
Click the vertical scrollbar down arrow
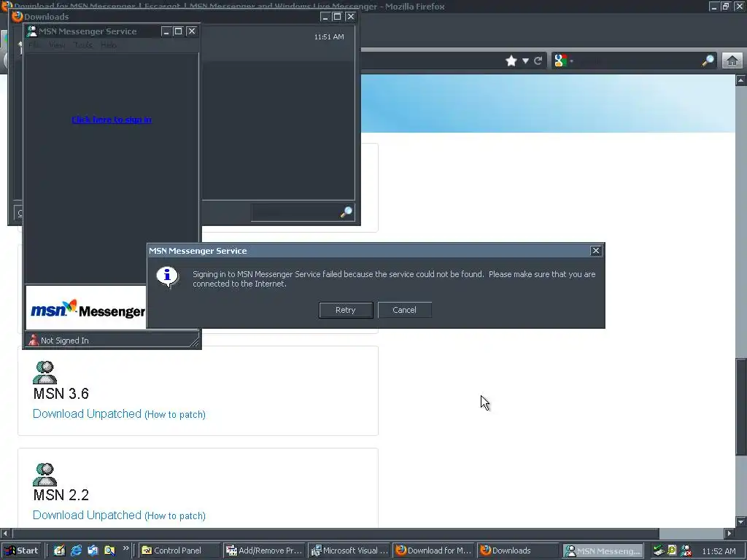[x=741, y=521]
